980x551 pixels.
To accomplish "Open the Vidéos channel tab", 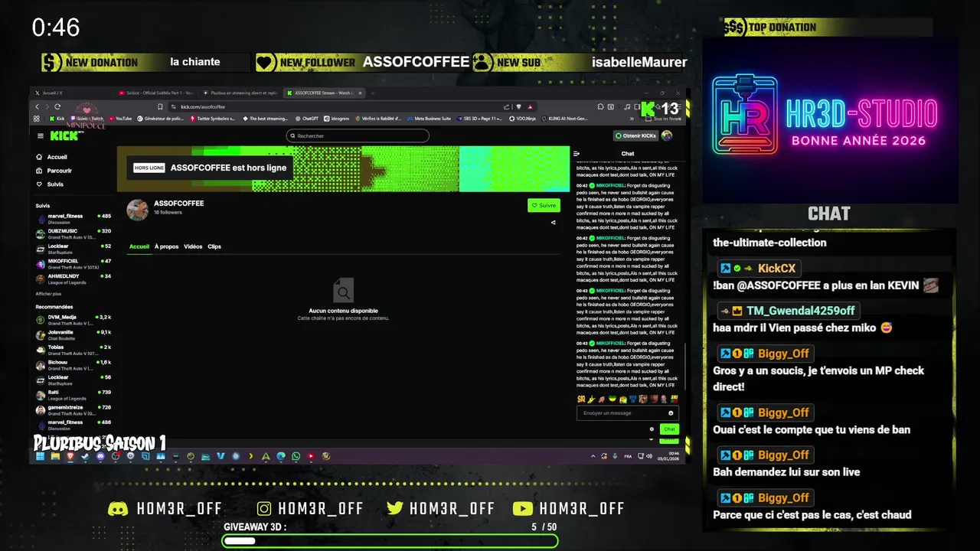I will coord(193,246).
